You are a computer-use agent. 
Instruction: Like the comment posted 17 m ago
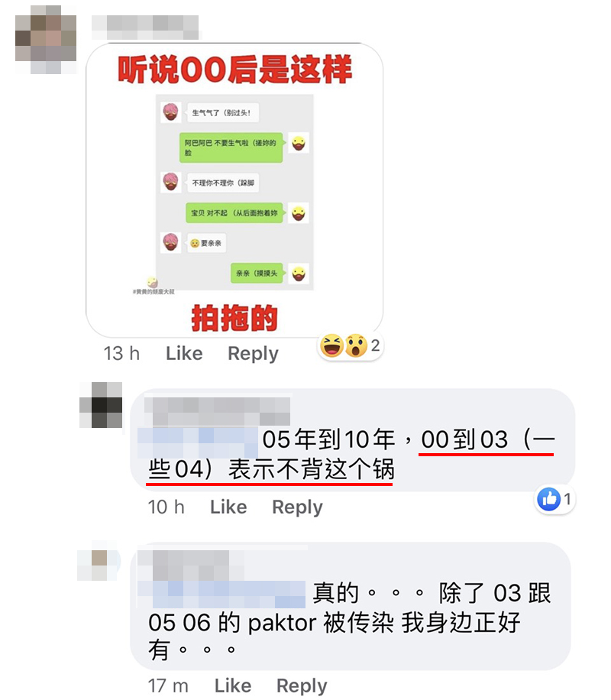coord(233,685)
